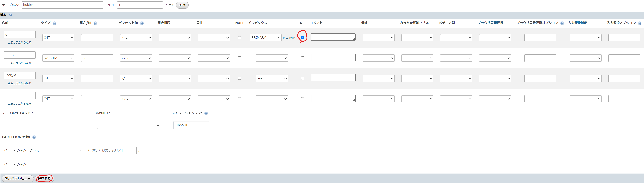The height and width of the screenshot is (183, 644).
Task: Click the empty name field in last row
Action: pos(20,96)
